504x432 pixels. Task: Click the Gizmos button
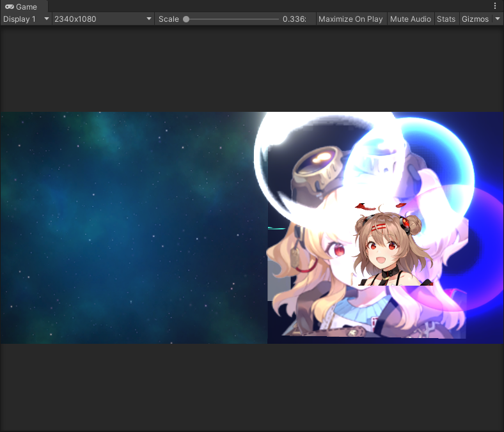tap(475, 19)
